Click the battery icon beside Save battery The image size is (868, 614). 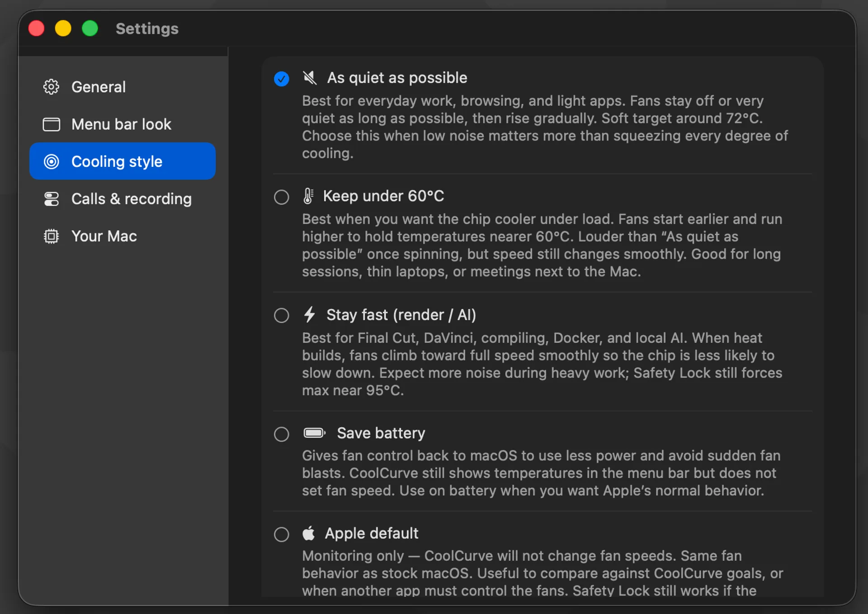point(315,433)
